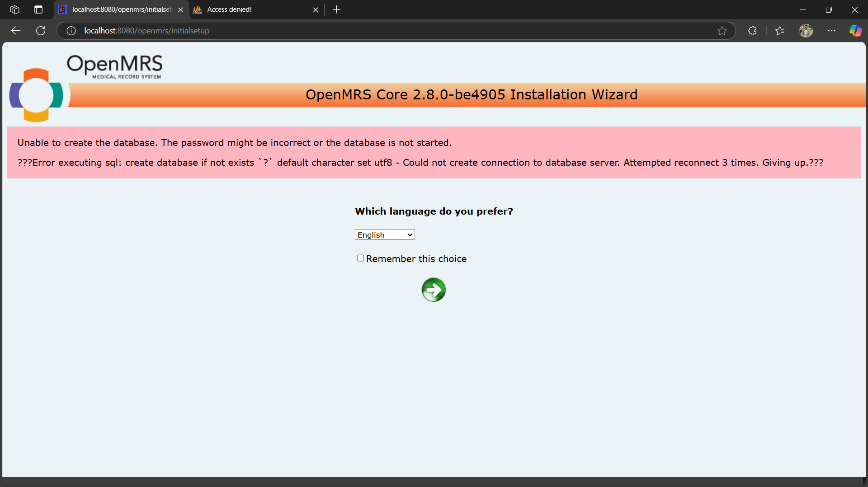View site information icon in address bar
The width and height of the screenshot is (868, 487).
pos(71,31)
